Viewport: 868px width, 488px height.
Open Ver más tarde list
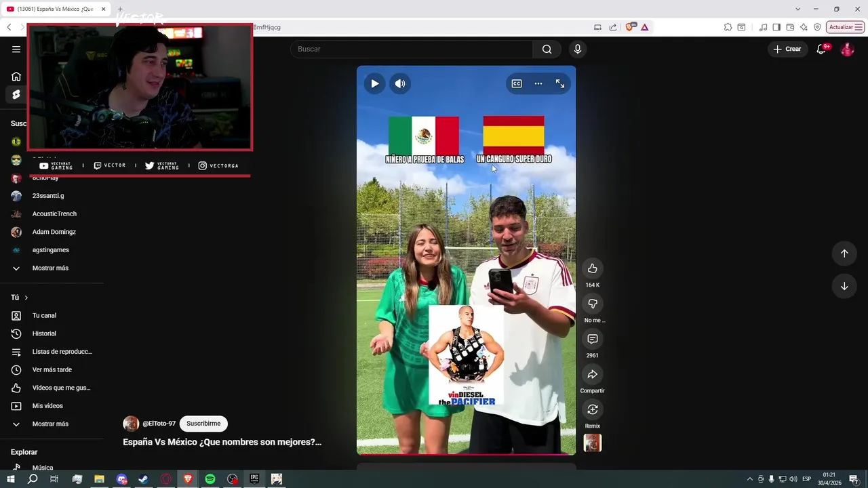[x=53, y=369]
